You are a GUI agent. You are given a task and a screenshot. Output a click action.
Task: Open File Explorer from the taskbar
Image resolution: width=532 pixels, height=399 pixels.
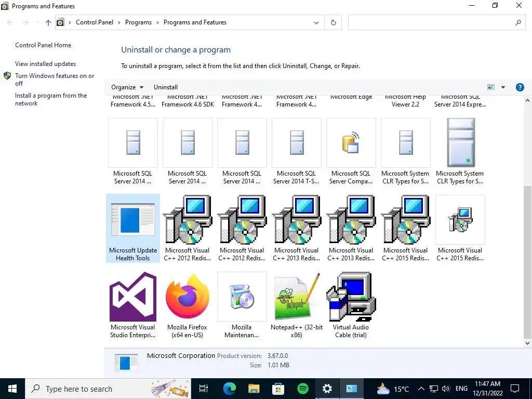(254, 389)
